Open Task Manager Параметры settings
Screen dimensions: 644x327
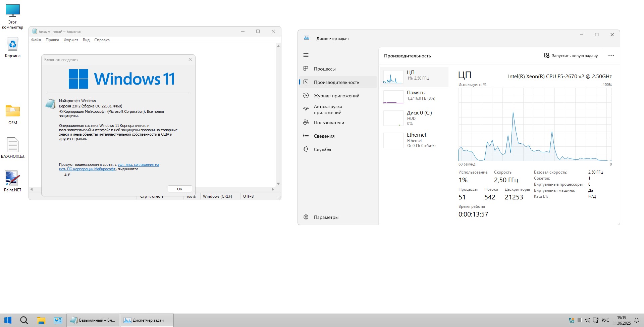(x=338, y=217)
